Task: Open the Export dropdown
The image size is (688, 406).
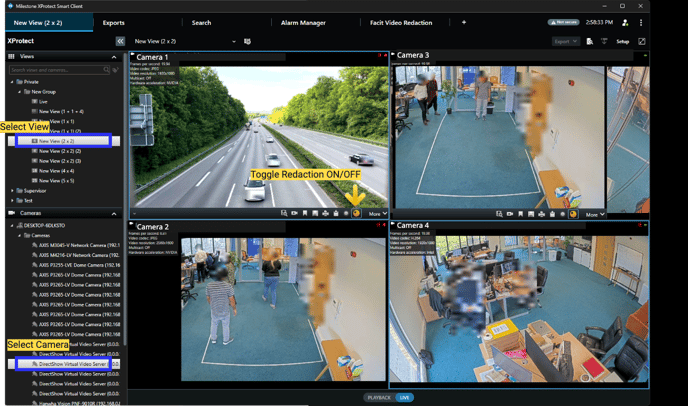Action: [x=565, y=41]
